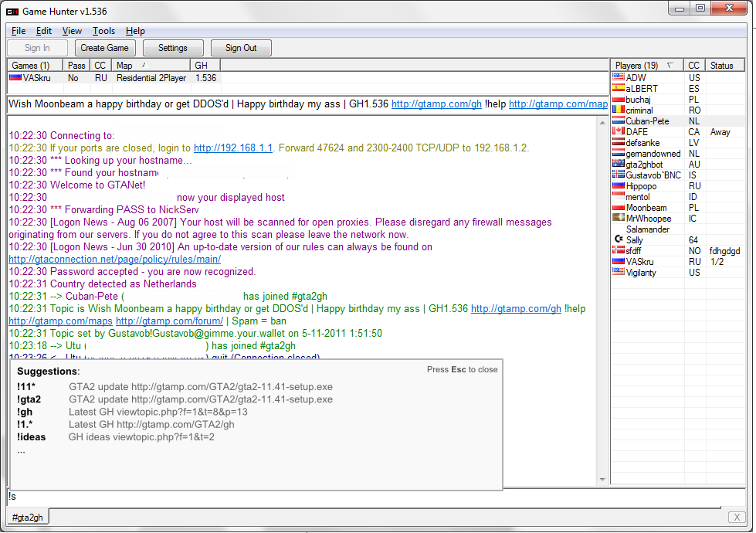Sort players using the Players (19) header
This screenshot has height=533, width=756.
click(x=637, y=66)
